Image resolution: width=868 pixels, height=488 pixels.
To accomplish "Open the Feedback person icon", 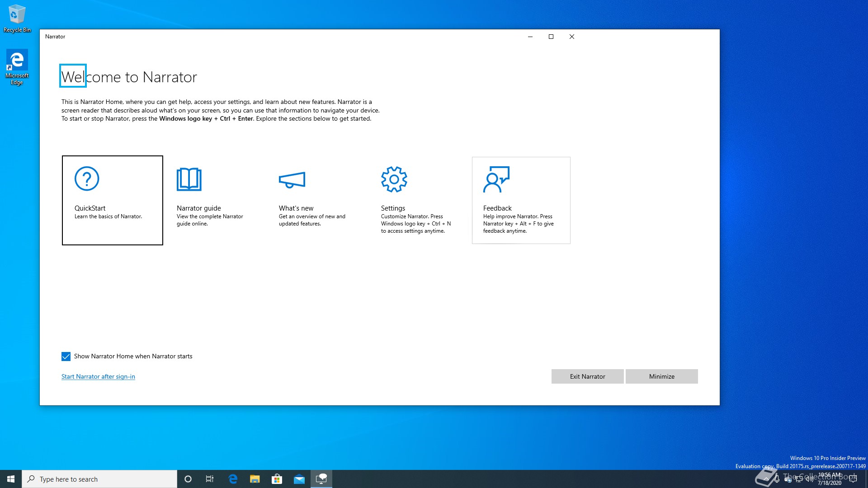I will (496, 179).
